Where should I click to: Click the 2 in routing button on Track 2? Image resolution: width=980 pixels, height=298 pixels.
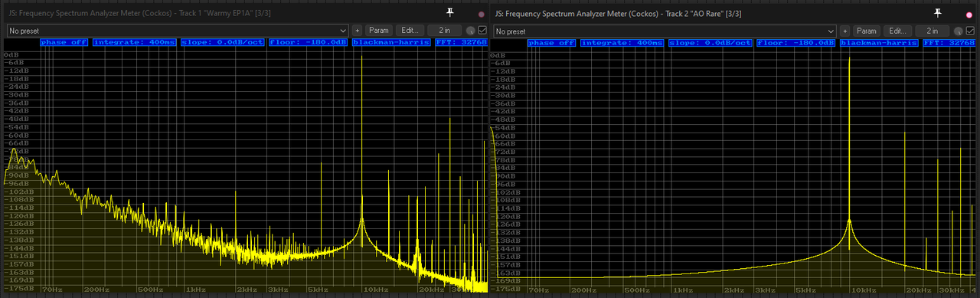pos(932,31)
